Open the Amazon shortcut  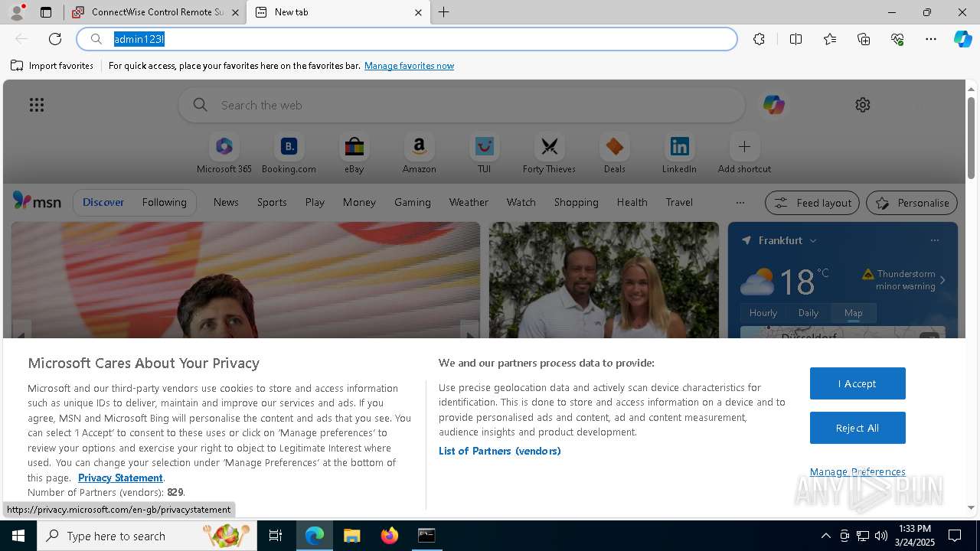click(419, 154)
